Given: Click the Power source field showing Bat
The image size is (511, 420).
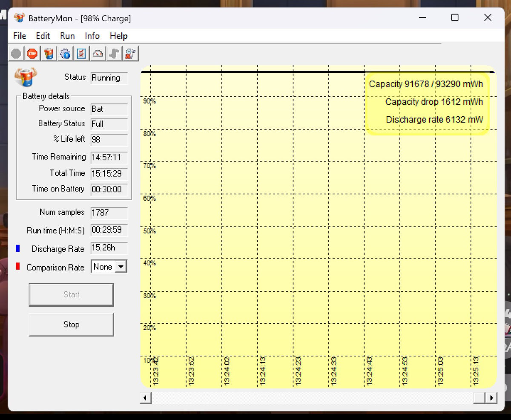Looking at the screenshot, I should point(109,109).
